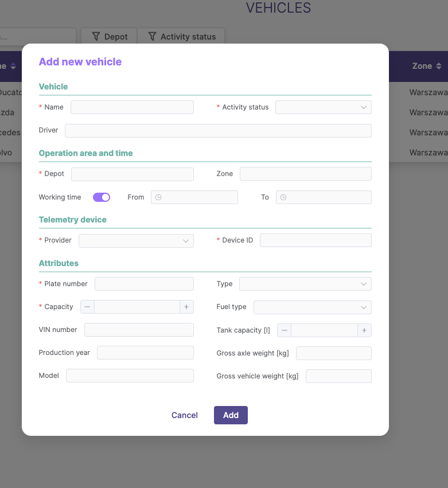Decrease Capacity with minus button
Image resolution: width=448 pixels, height=488 pixels.
pos(88,307)
